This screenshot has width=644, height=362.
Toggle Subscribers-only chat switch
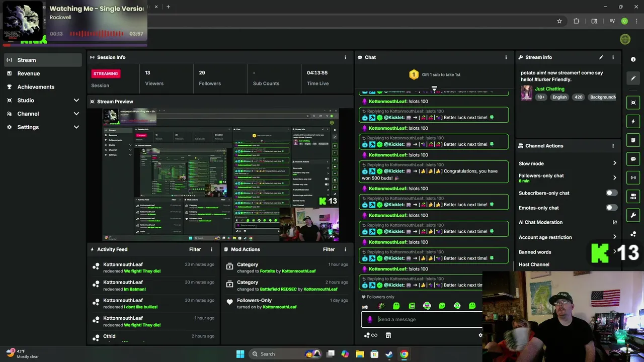[x=611, y=193]
